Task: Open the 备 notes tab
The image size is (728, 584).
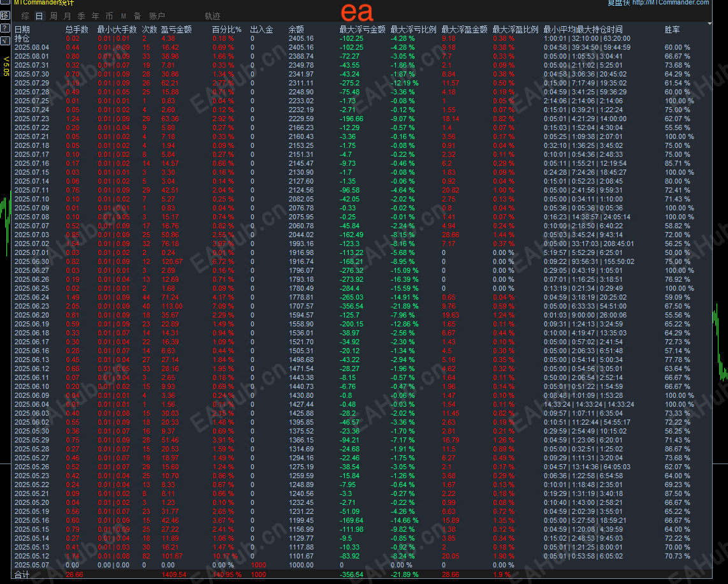Action: click(x=138, y=16)
